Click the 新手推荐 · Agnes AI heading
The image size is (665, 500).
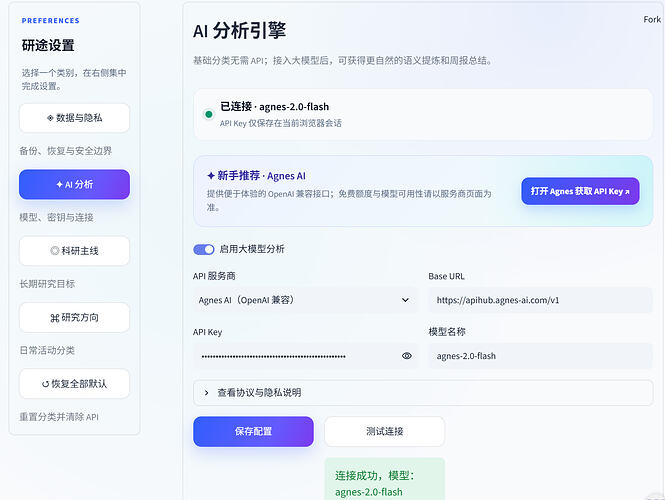click(x=256, y=176)
